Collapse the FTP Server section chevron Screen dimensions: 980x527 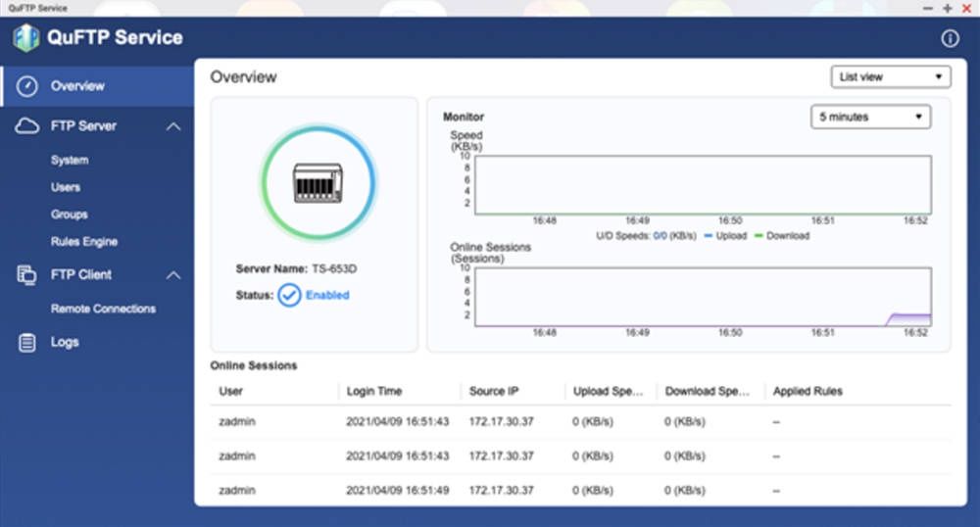[173, 126]
